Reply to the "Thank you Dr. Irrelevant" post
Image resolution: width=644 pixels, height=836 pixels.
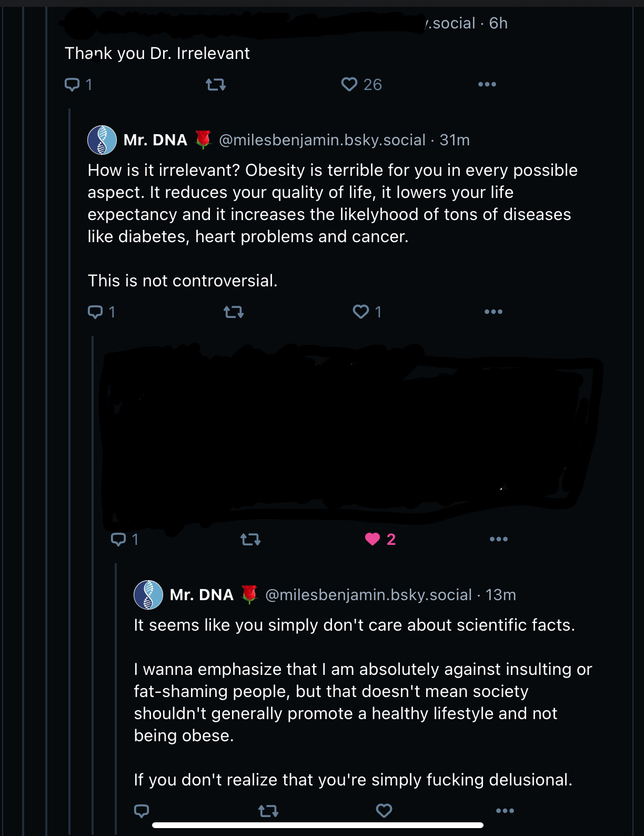[72, 84]
